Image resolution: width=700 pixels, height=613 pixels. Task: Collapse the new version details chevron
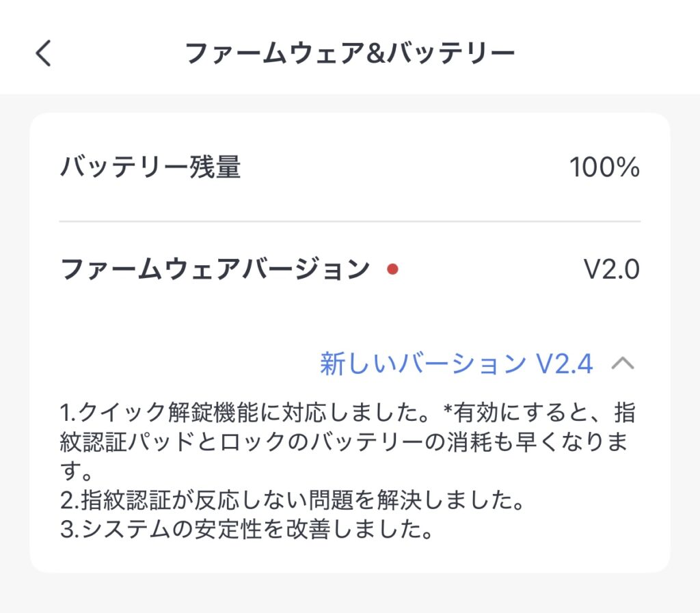tap(622, 364)
